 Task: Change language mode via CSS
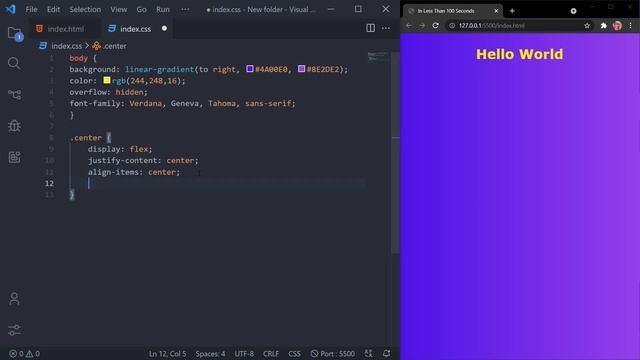tap(294, 353)
